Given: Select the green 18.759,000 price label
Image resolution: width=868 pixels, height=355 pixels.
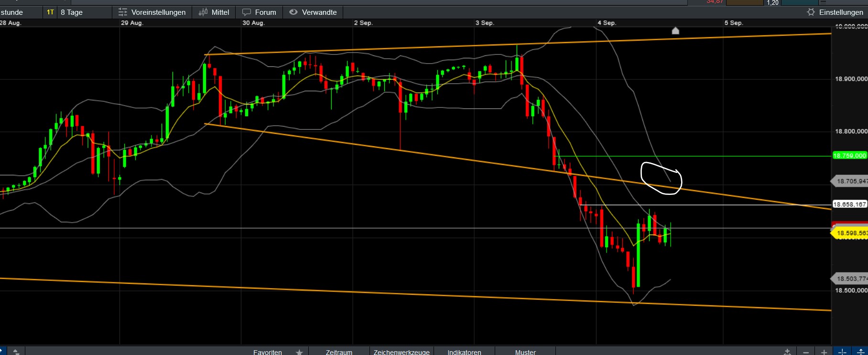Looking at the screenshot, I should coord(850,156).
